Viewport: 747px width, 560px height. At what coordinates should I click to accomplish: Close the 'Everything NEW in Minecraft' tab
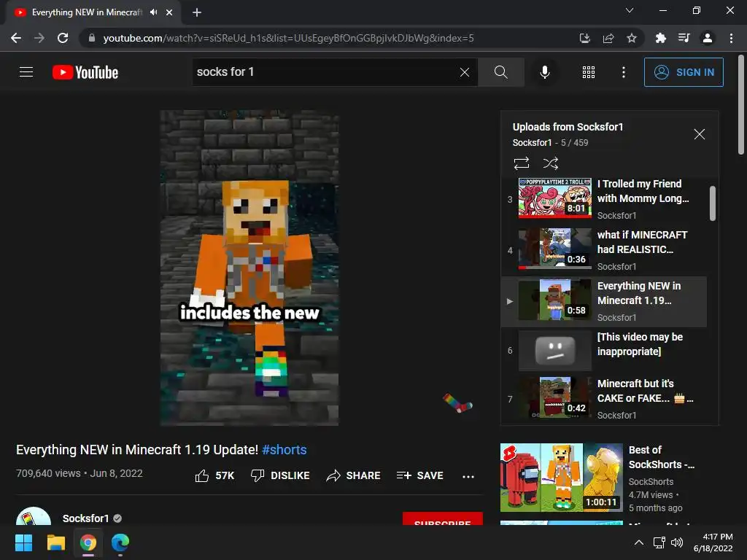(x=169, y=12)
